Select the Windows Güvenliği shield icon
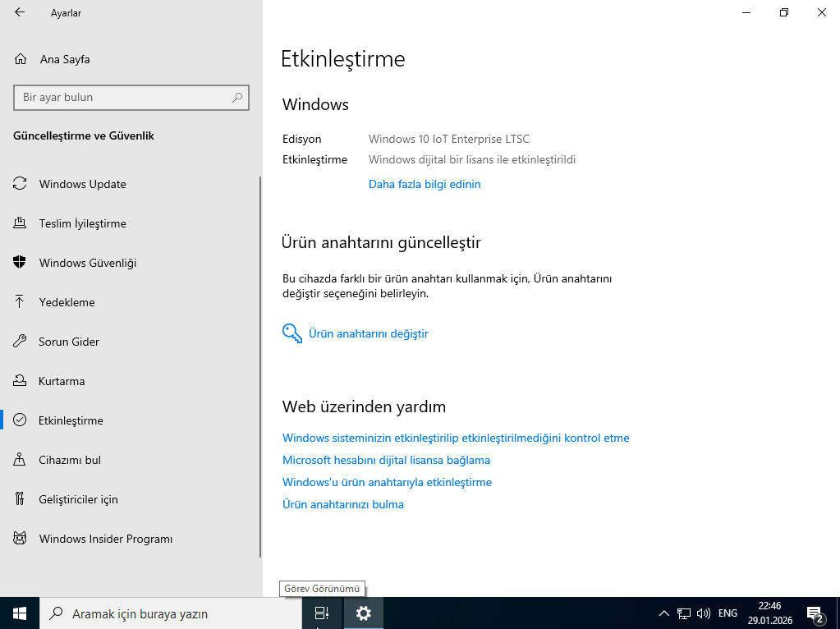This screenshot has height=629, width=840. coord(20,263)
